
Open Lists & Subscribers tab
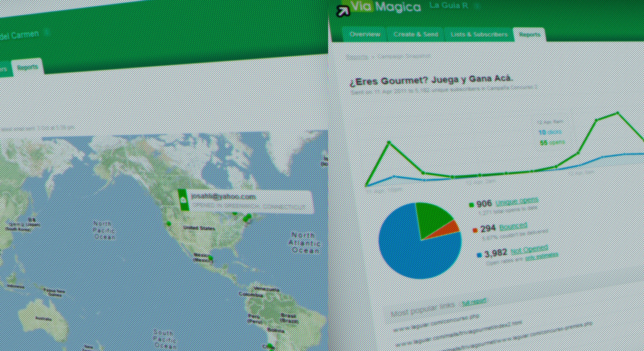pos(479,34)
